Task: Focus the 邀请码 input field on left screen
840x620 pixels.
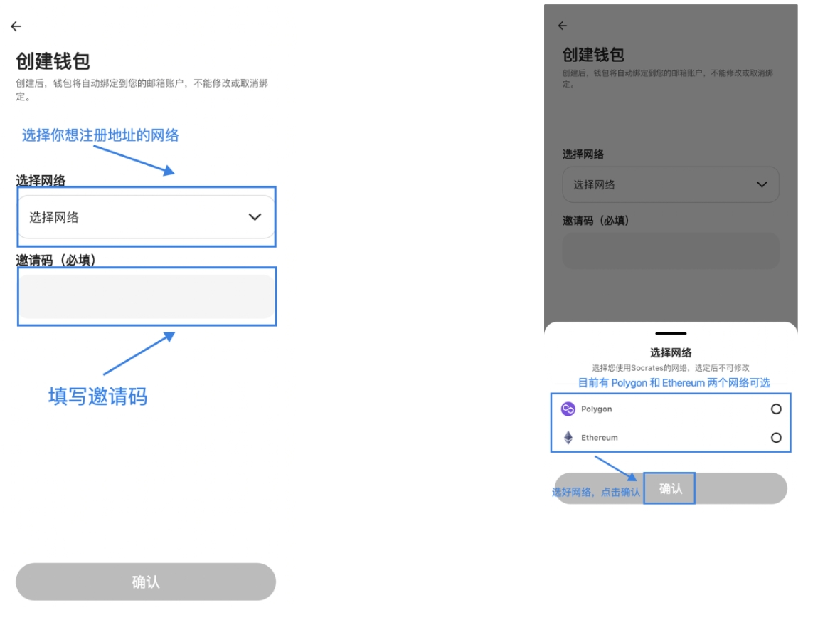Action: tap(147, 297)
